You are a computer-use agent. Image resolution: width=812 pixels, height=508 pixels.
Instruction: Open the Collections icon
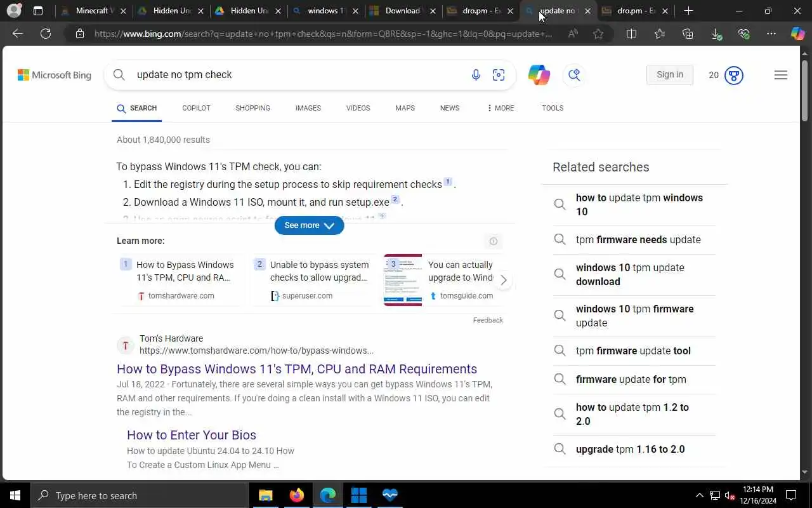tap(688, 34)
